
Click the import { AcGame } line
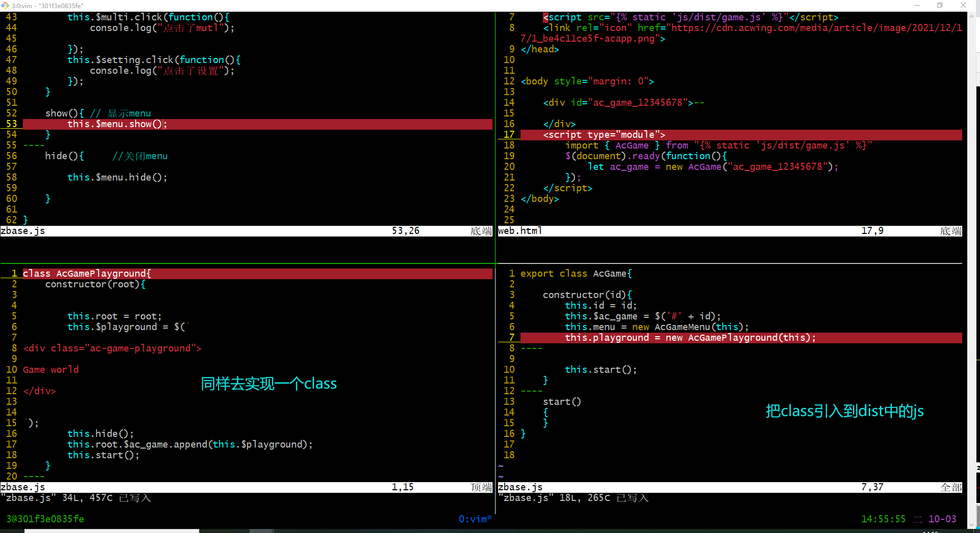719,145
